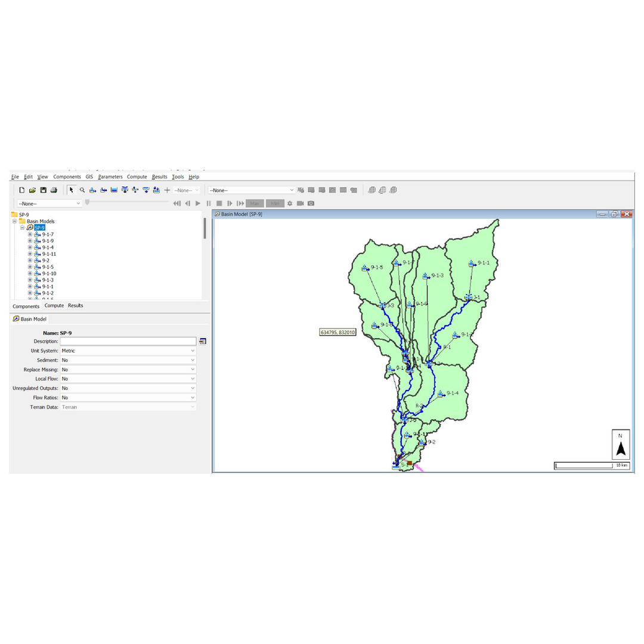Select the Zoom magnifier tool

(82, 190)
